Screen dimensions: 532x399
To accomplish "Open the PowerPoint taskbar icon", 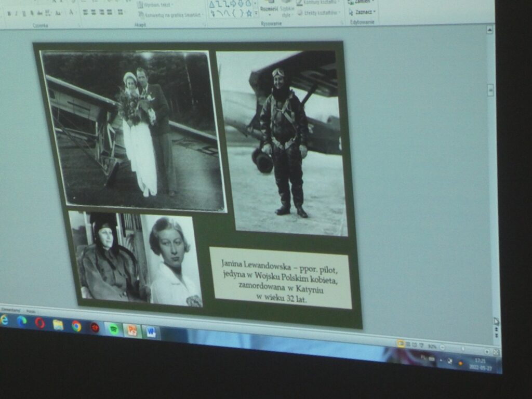I will (132, 330).
